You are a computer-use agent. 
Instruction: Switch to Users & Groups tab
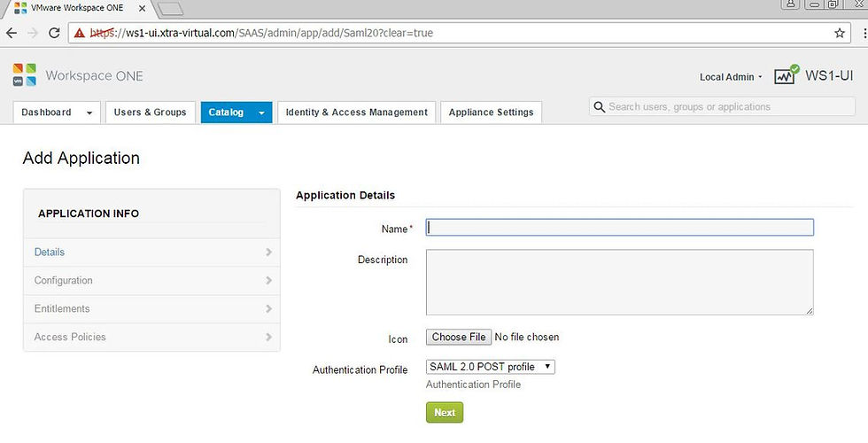point(150,113)
